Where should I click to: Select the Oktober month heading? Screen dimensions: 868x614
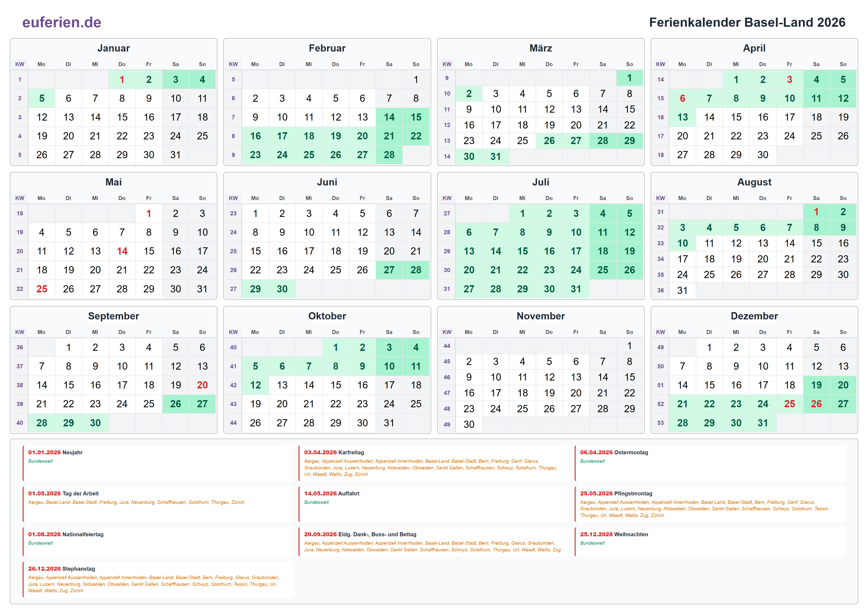tap(327, 316)
